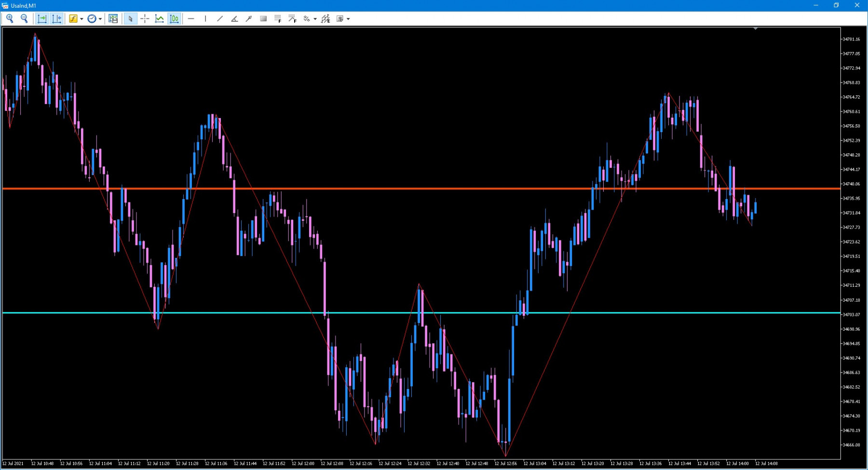Minimize the chart window
The image size is (868, 470).
coord(816,5)
